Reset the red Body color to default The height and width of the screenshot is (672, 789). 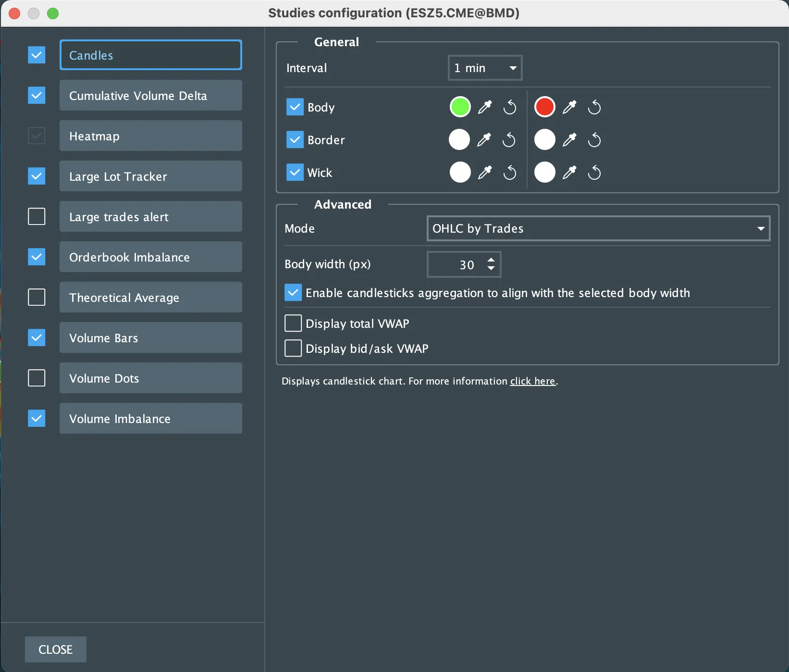click(x=594, y=107)
